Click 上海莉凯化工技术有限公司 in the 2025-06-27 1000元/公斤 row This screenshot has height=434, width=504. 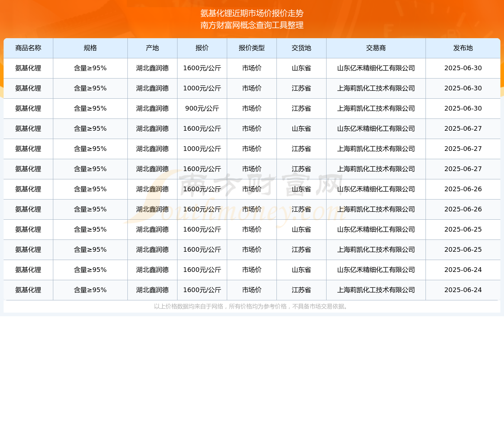(x=376, y=149)
